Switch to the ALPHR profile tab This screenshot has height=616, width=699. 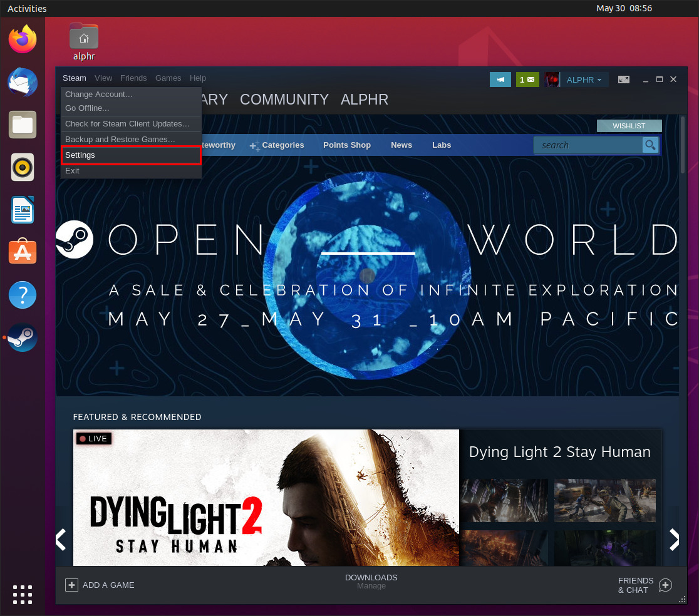364,100
